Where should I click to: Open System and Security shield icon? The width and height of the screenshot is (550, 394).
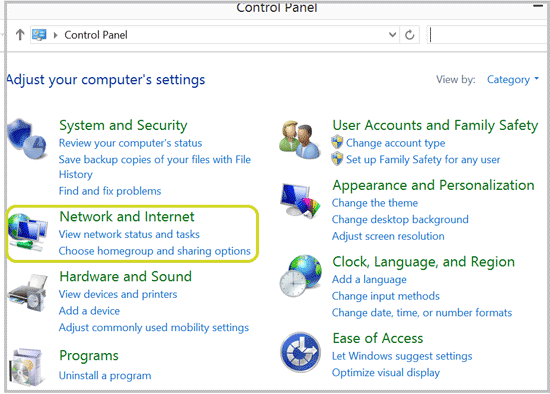click(27, 139)
